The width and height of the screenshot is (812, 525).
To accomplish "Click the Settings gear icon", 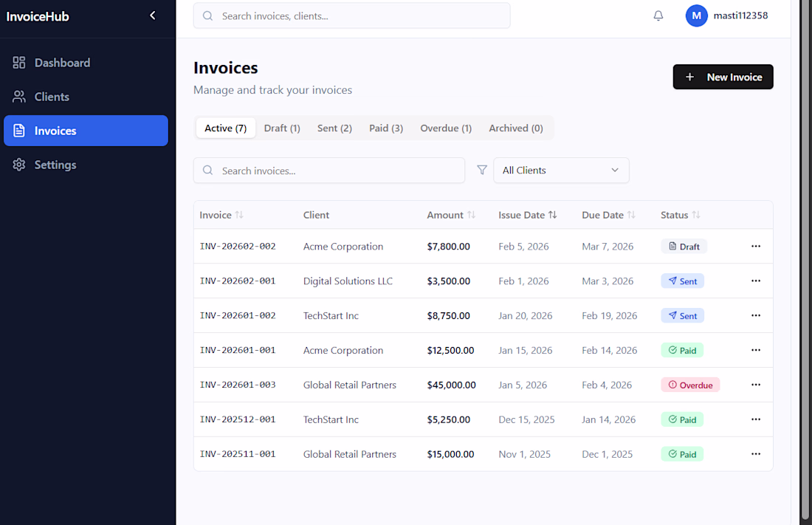I will click(x=19, y=165).
